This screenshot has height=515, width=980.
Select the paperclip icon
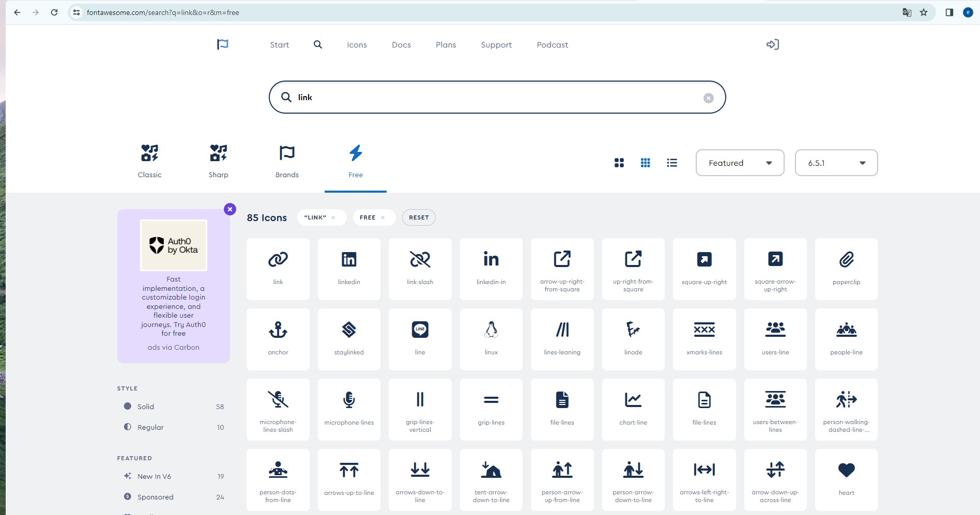[x=847, y=269]
